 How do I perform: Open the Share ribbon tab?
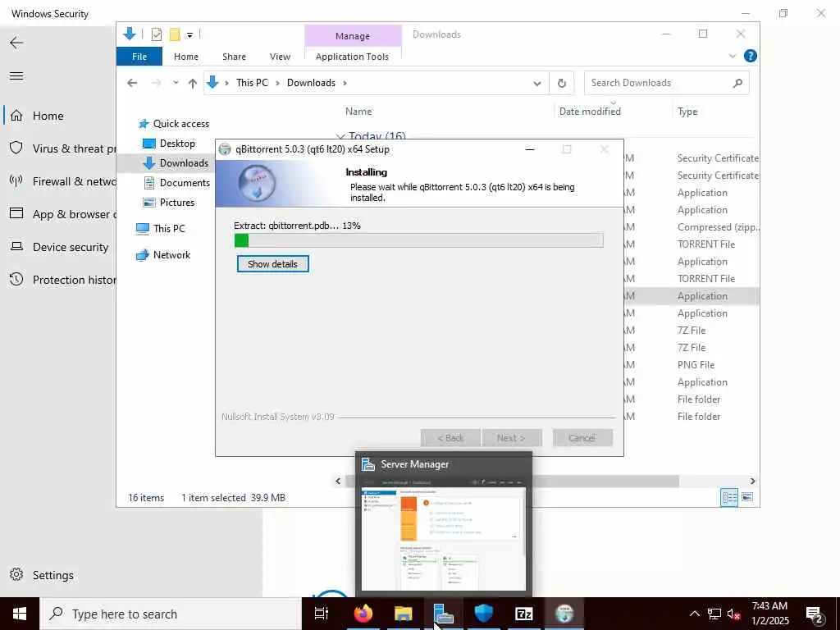(x=234, y=57)
